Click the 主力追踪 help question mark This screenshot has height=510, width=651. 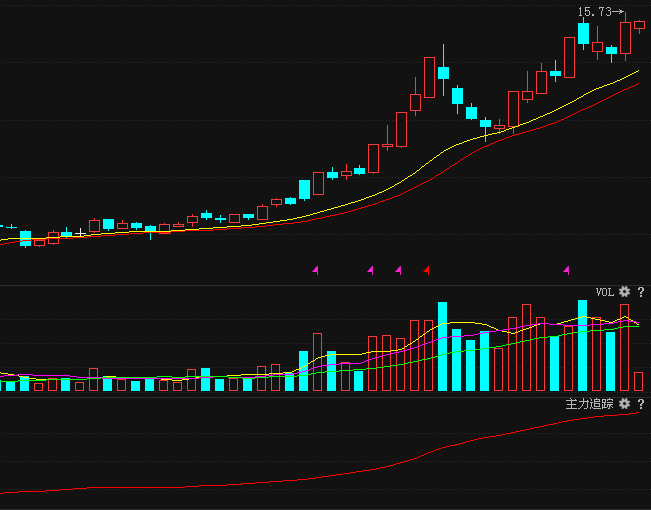point(640,403)
